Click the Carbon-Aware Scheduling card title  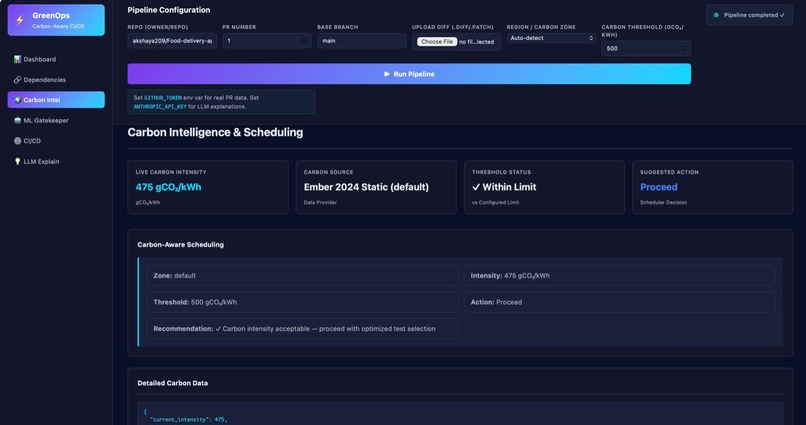coord(180,245)
